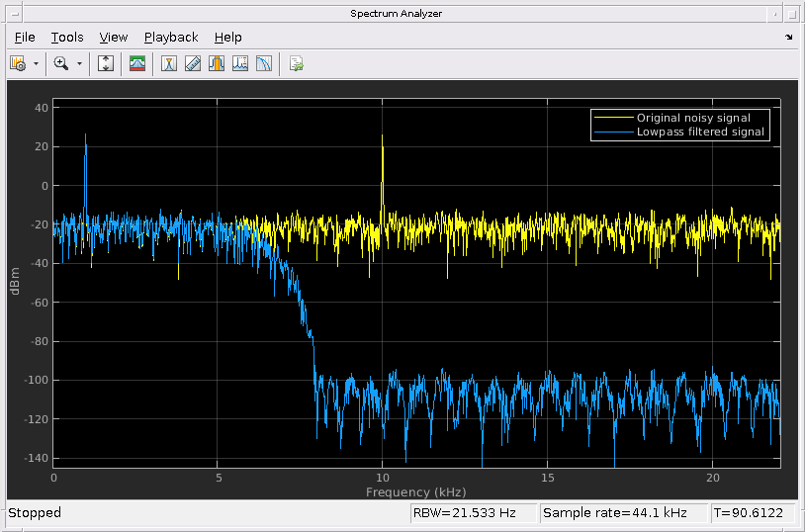Click the dock arrow at menu bar right
805x532 pixels.
point(789,38)
